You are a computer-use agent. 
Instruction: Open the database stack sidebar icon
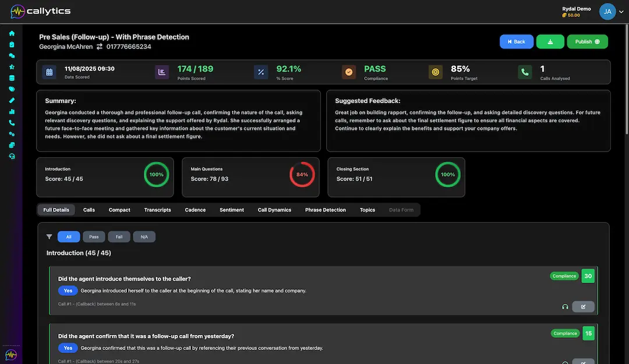coord(12,78)
